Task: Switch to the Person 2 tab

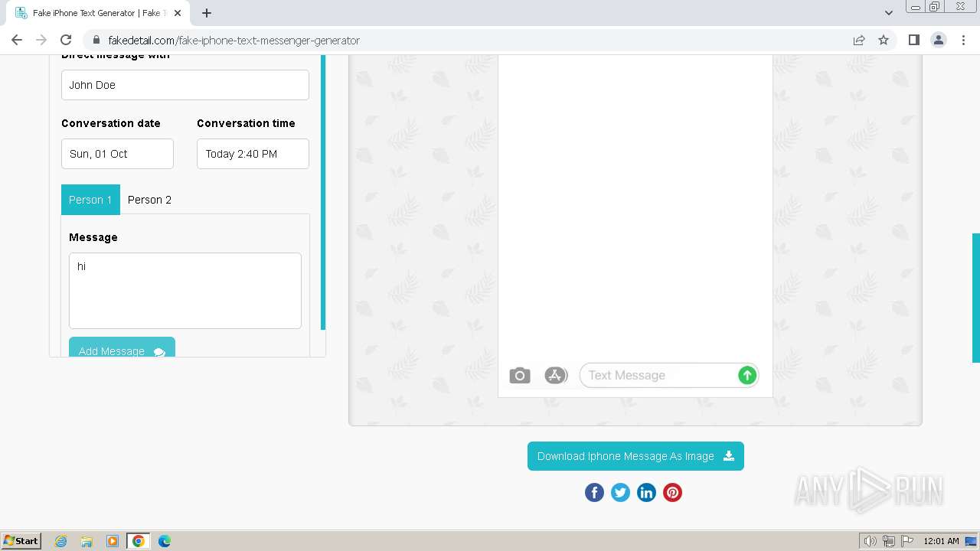Action: coord(149,200)
